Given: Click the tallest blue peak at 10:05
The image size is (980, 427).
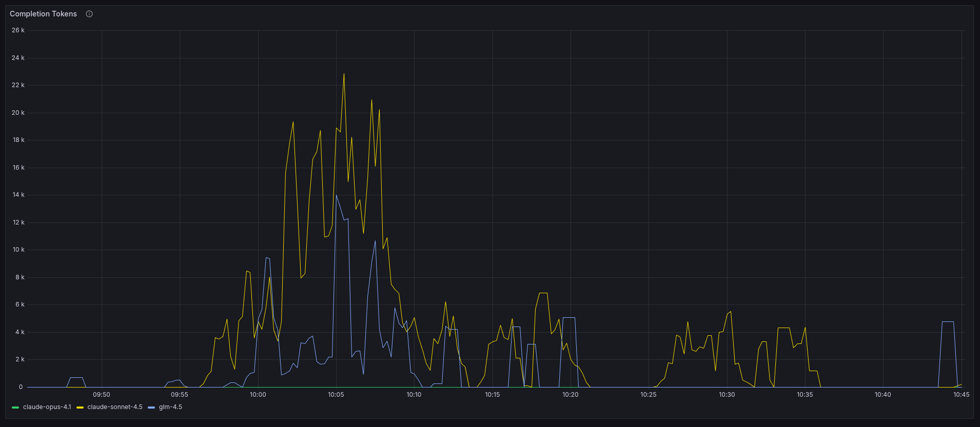Looking at the screenshot, I should point(337,196).
